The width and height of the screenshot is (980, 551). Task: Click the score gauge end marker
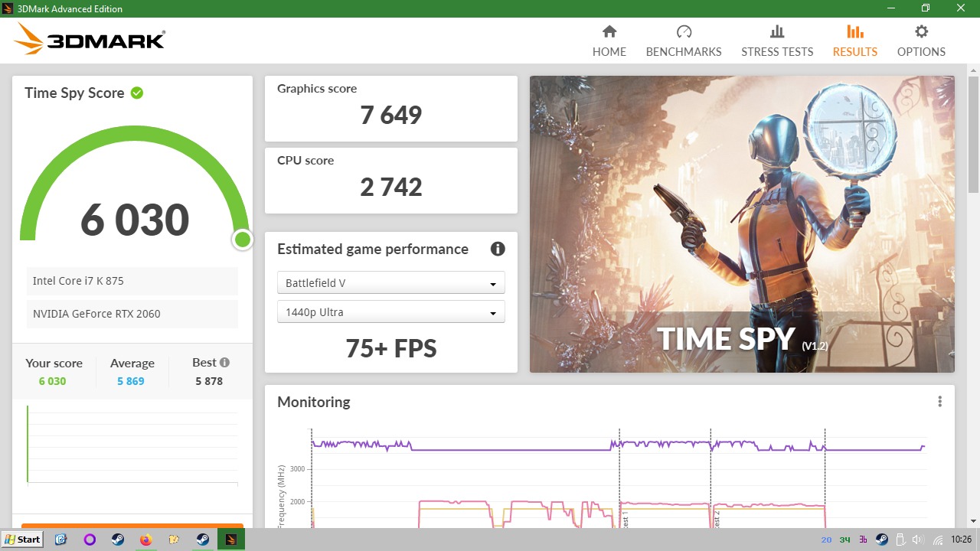[243, 240]
